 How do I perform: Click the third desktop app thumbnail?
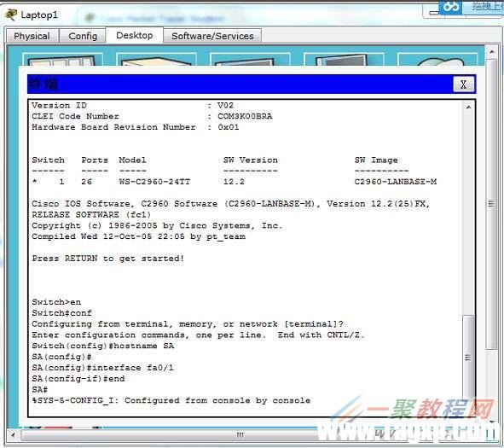250,60
